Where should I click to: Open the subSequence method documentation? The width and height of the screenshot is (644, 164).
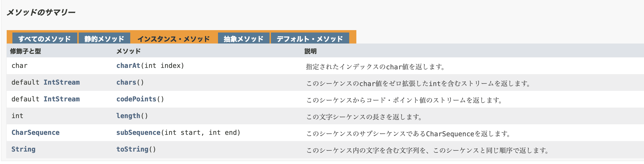tap(137, 132)
